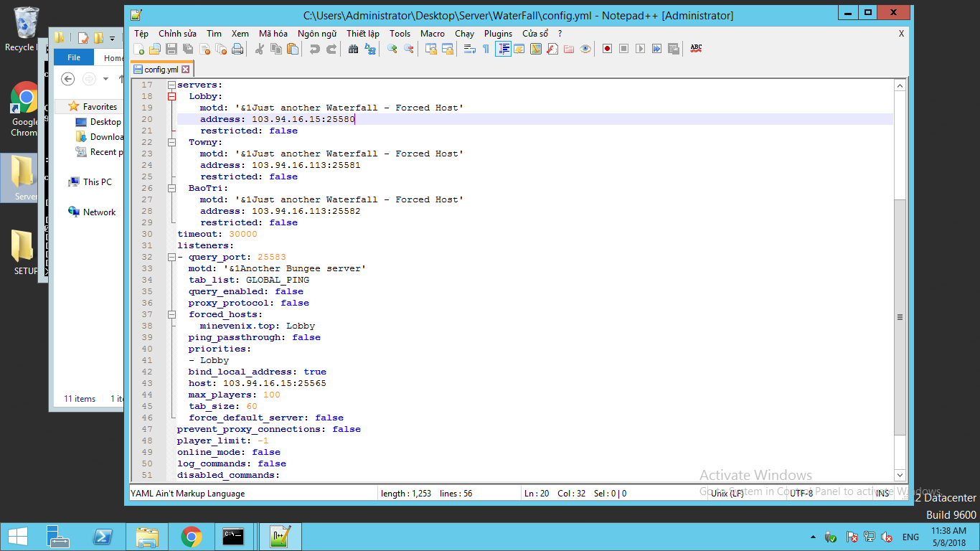Open Desktop in Explorer's Favorites list
Image resolution: width=980 pixels, height=551 pixels.
105,122
